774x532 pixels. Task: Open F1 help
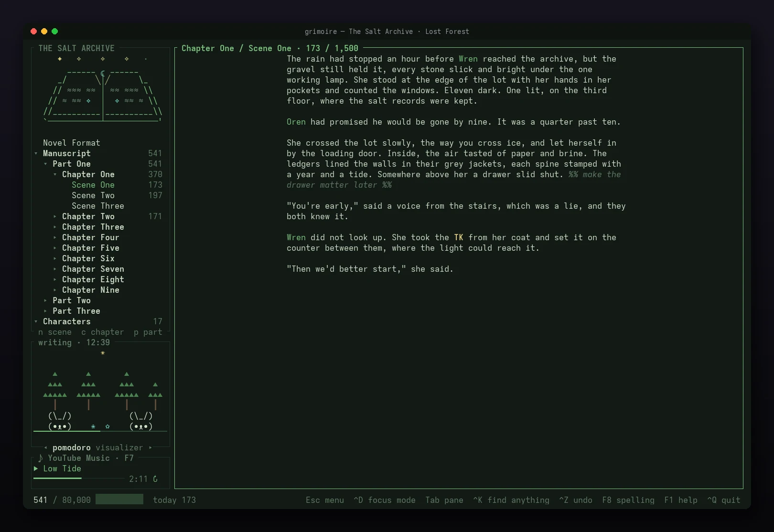pyautogui.click(x=681, y=500)
